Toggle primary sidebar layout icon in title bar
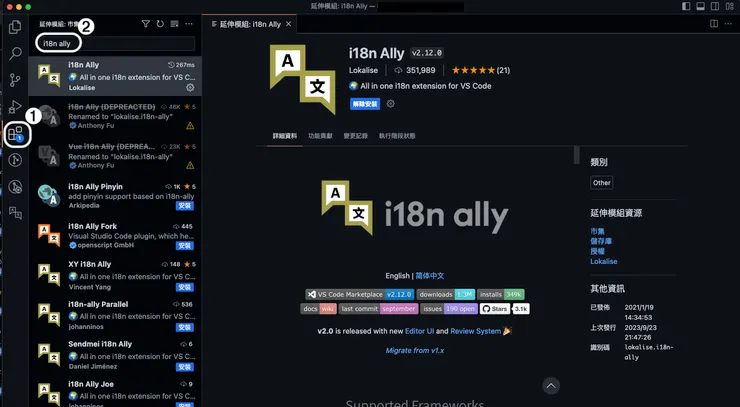Viewport: 740px width, 407px height. click(686, 7)
